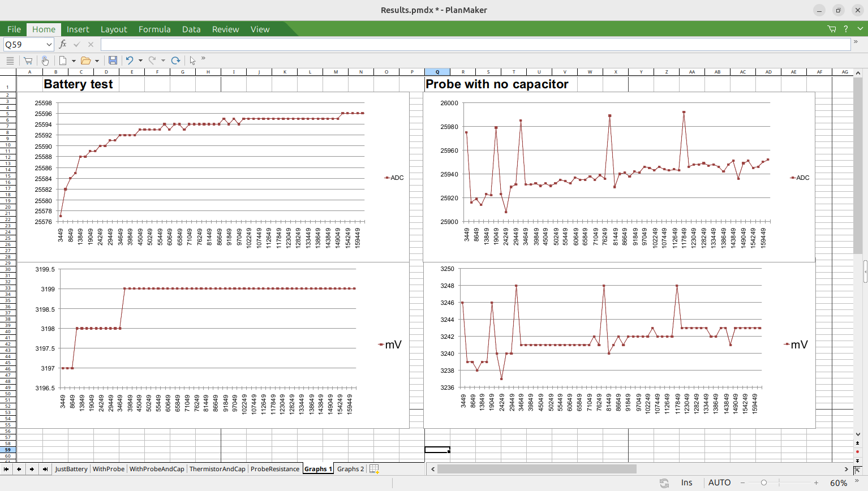Switch to the Insert ribbon tab
Viewport: 868px width, 491px height.
point(78,29)
